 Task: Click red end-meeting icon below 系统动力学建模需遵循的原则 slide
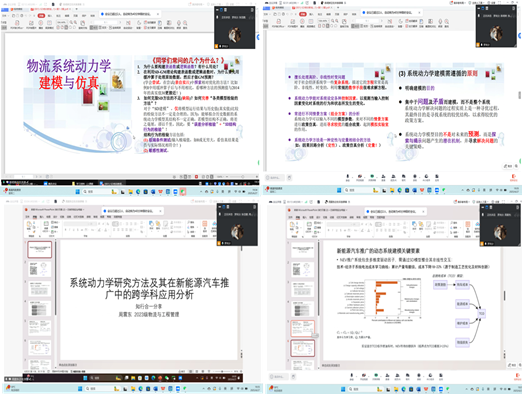point(514,177)
